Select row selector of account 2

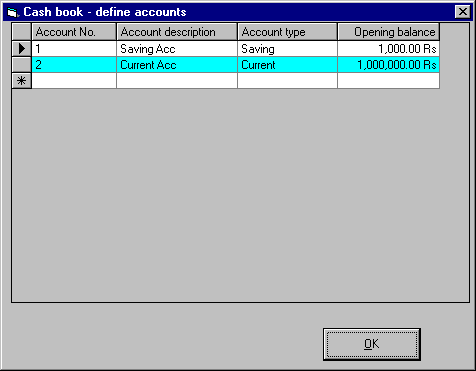point(22,65)
